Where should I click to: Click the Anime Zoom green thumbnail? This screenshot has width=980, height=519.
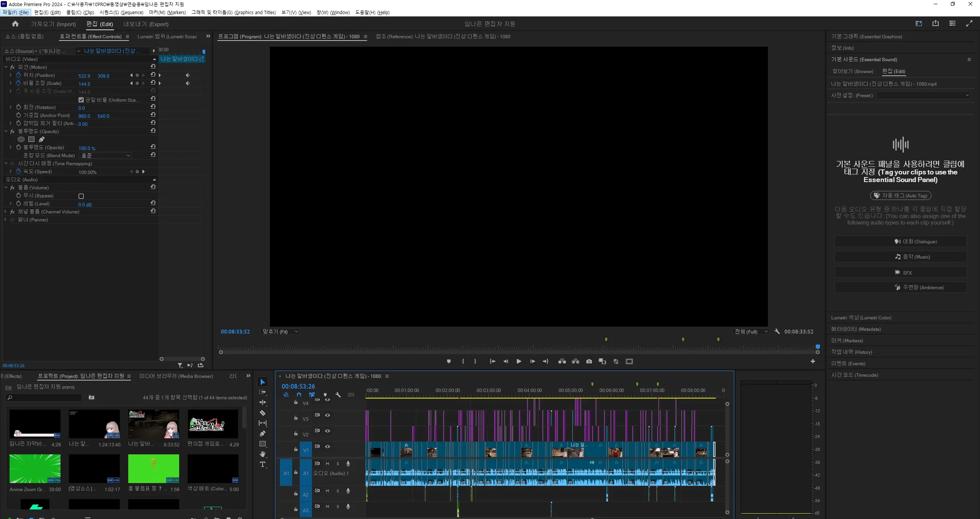coord(35,469)
